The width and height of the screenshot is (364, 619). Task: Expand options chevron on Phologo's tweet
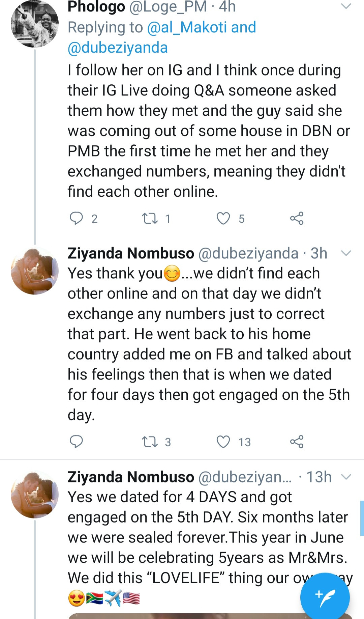pos(346,6)
